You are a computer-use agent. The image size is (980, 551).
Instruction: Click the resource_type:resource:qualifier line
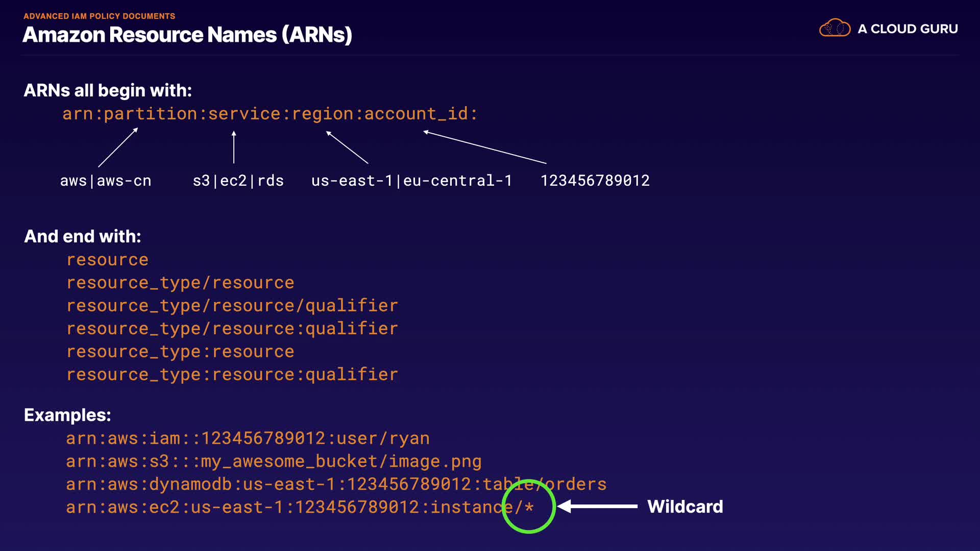[232, 374]
